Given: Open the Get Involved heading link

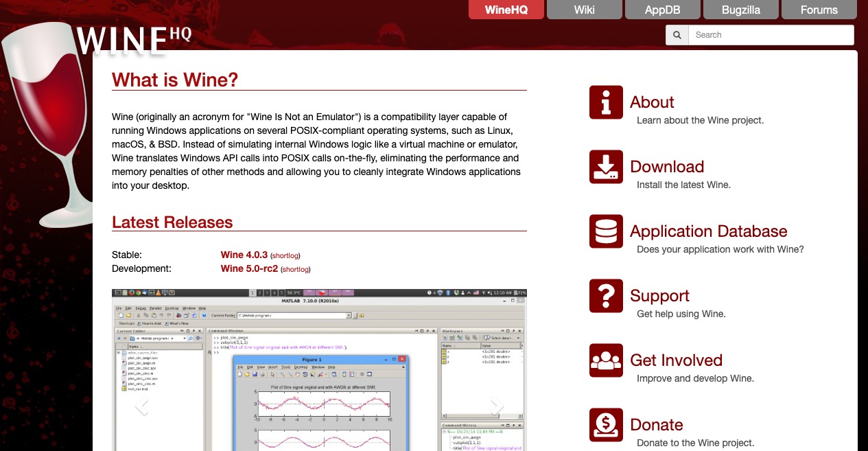Looking at the screenshot, I should coord(677,360).
